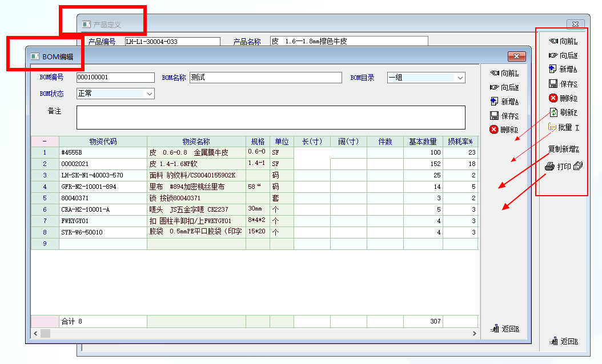
Task: Click inside the BOM名称 text field
Action: 265,78
